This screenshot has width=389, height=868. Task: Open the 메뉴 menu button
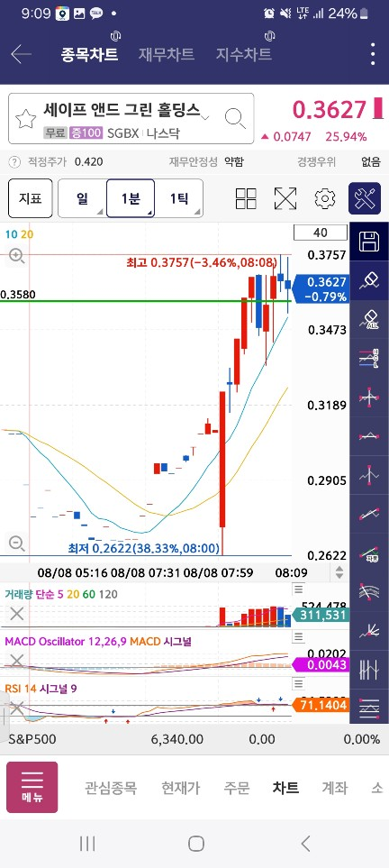32,787
